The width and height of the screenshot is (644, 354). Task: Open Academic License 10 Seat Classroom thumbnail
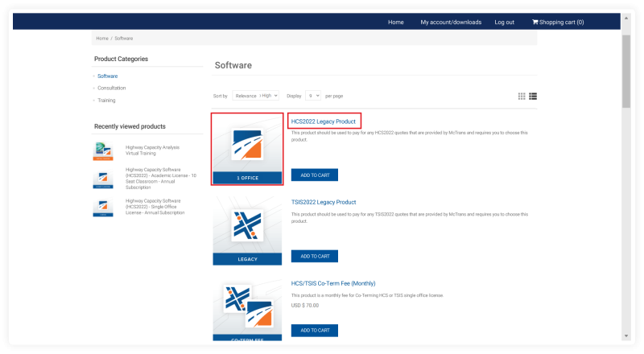point(103,179)
